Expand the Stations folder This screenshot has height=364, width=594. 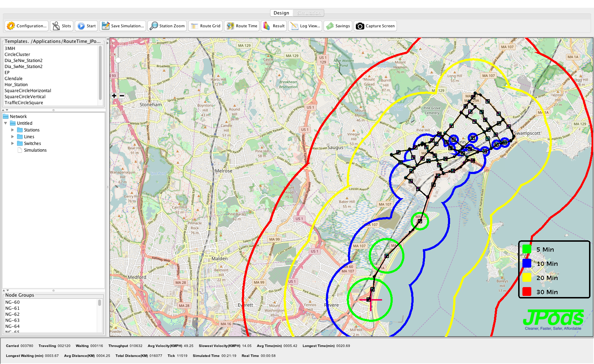13,130
